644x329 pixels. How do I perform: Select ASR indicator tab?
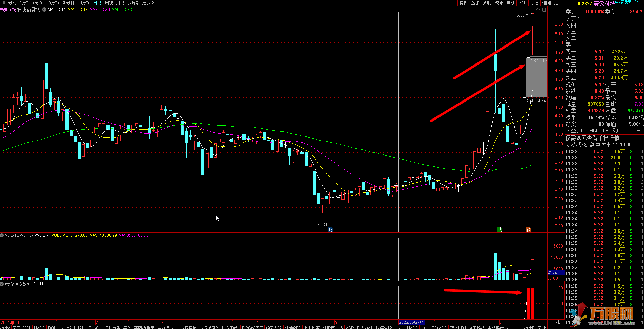tap(350, 327)
